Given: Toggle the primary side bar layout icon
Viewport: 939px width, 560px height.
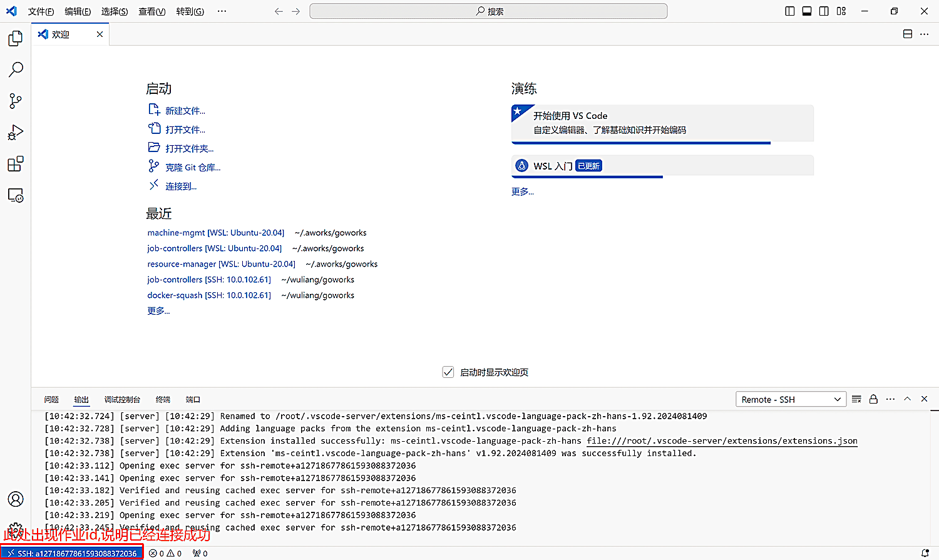Looking at the screenshot, I should tap(790, 11).
